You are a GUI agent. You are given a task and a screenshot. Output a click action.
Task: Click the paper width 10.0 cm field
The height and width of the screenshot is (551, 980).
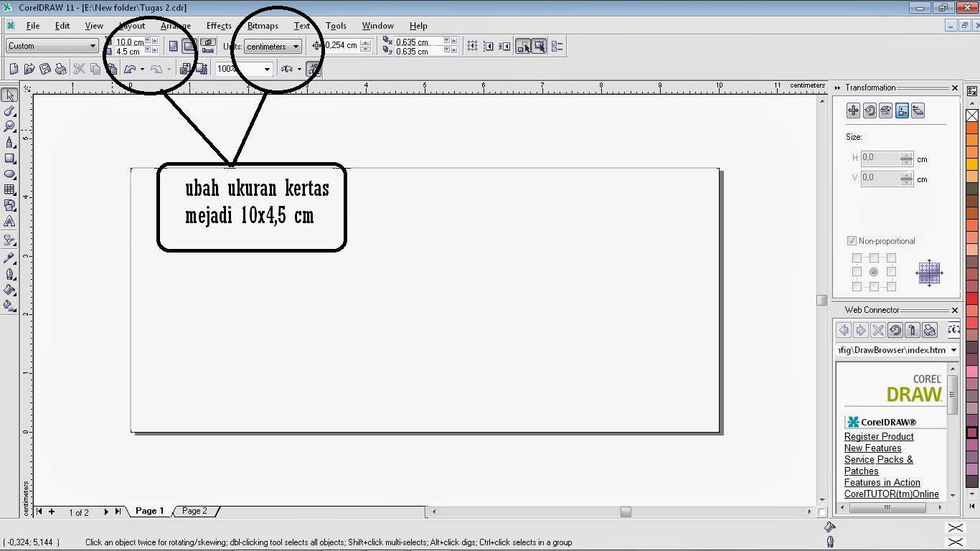tap(129, 42)
